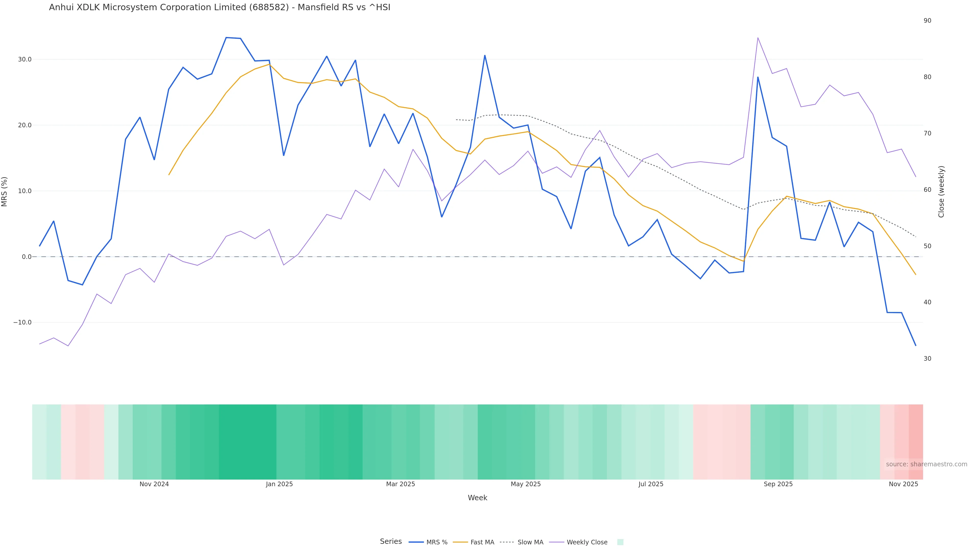Click the source: sharemaestro.com attribution

926,464
